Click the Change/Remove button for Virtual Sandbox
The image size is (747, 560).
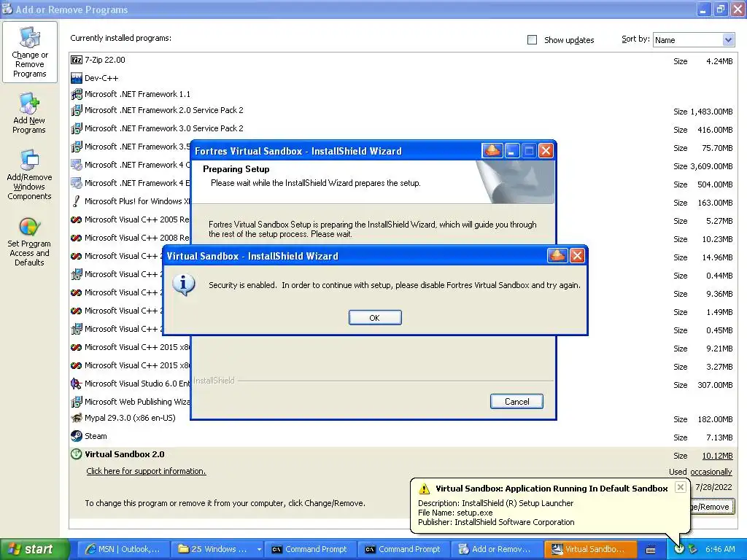(712, 507)
